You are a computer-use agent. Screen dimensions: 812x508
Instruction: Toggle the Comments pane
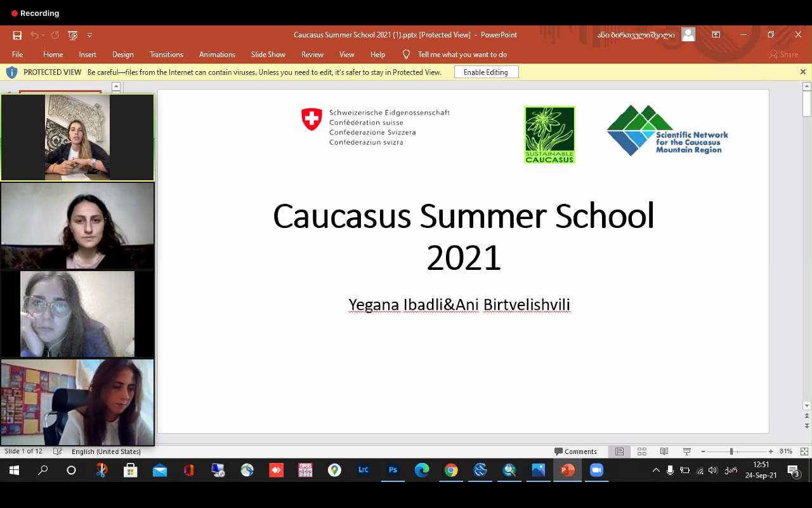[575, 451]
